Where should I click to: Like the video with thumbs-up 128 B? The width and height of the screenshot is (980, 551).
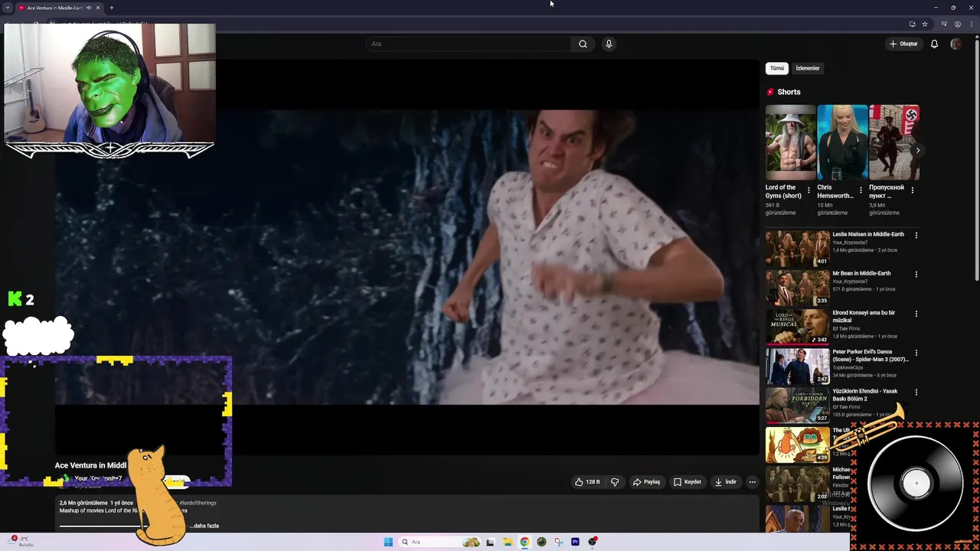point(587,482)
